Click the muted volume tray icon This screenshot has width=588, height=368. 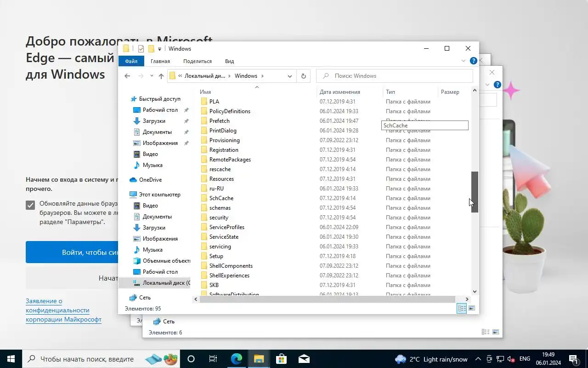510,359
